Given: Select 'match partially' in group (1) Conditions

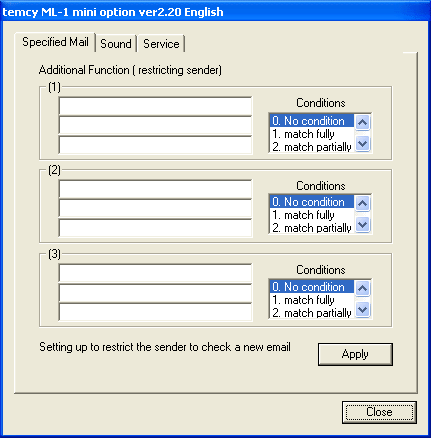Looking at the screenshot, I should click(x=312, y=147).
